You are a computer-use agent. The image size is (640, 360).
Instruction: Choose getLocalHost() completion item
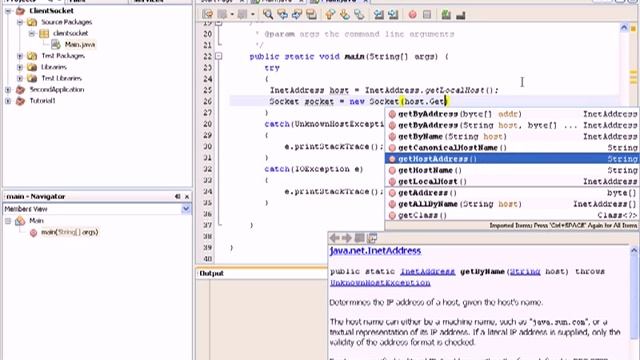tap(512, 181)
